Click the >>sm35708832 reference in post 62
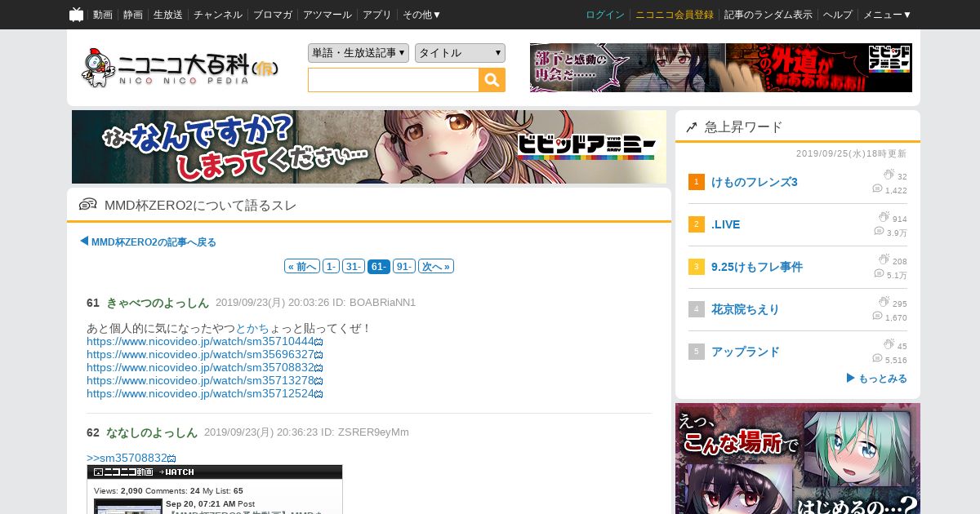Viewport: 980px width, 514px height. click(x=127, y=458)
